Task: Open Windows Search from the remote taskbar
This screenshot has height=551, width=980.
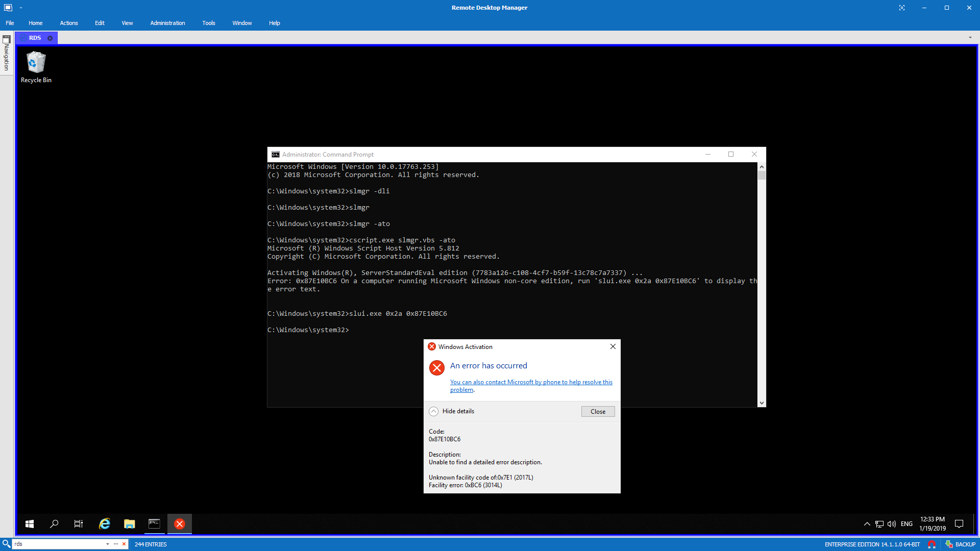Action: [x=54, y=523]
